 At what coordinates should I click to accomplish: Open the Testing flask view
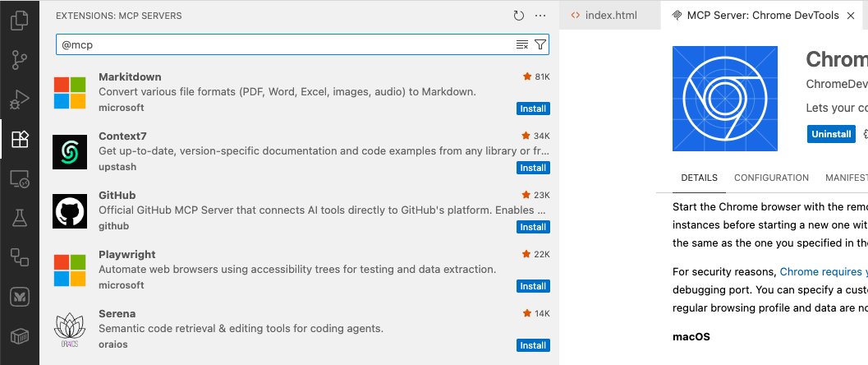[20, 218]
